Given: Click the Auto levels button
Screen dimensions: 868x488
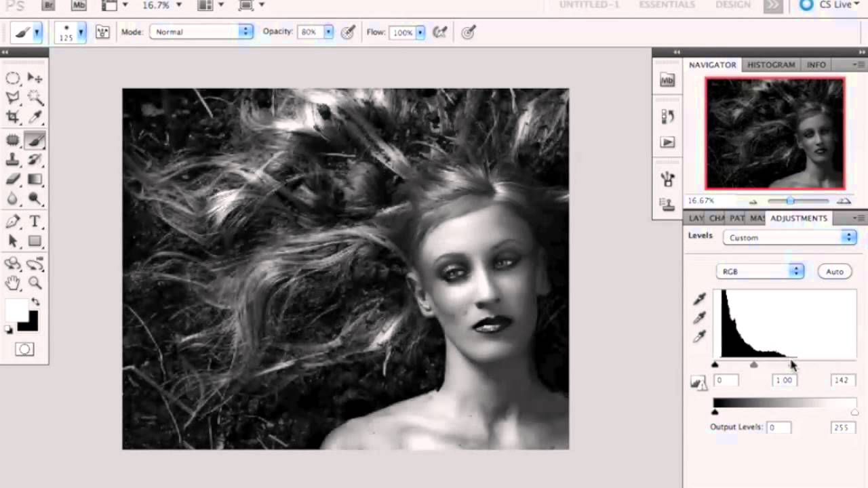Looking at the screenshot, I should click(x=834, y=271).
